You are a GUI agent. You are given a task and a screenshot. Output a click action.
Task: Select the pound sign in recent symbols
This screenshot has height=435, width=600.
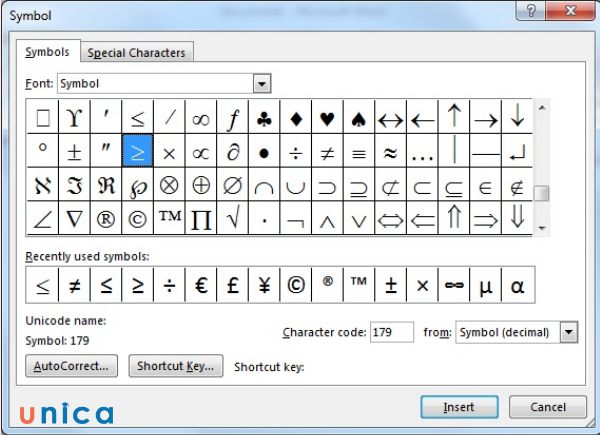click(x=232, y=285)
